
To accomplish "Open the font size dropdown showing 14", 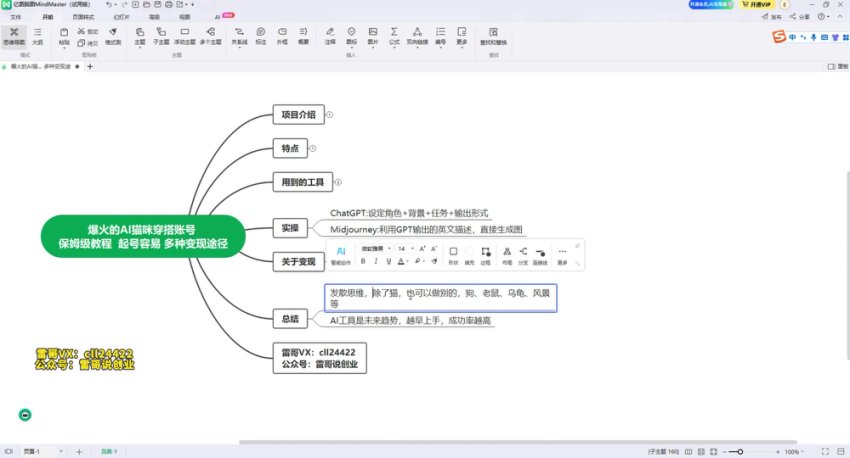I will click(404, 248).
